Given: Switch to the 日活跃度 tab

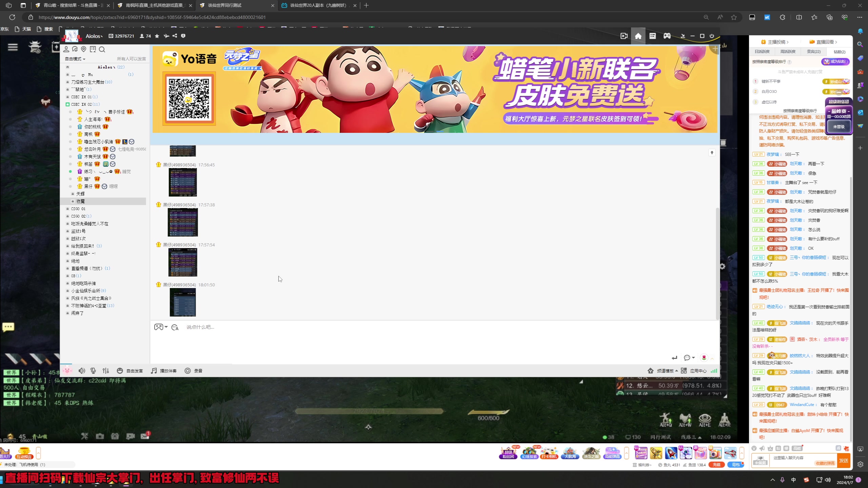Looking at the screenshot, I should click(762, 52).
